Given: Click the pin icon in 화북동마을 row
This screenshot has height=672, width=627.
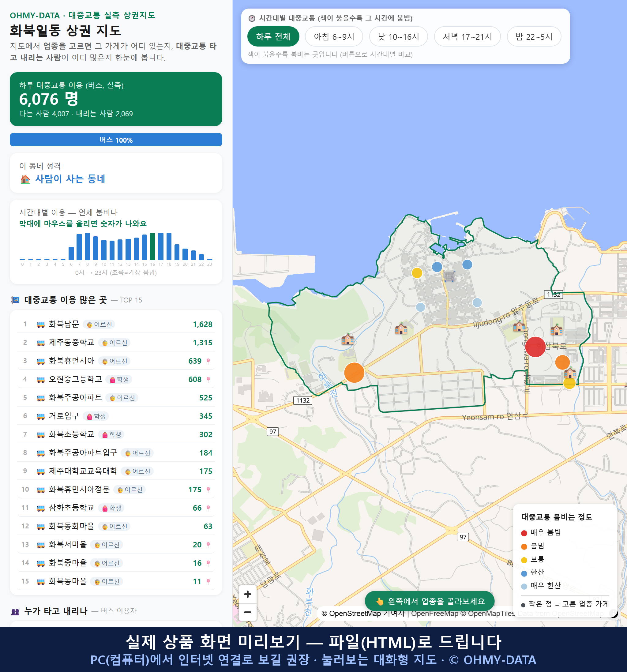Looking at the screenshot, I should tap(208, 581).
